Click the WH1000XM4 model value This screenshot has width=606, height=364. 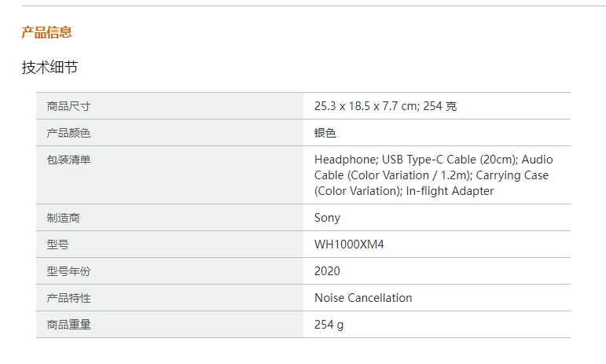tap(349, 245)
